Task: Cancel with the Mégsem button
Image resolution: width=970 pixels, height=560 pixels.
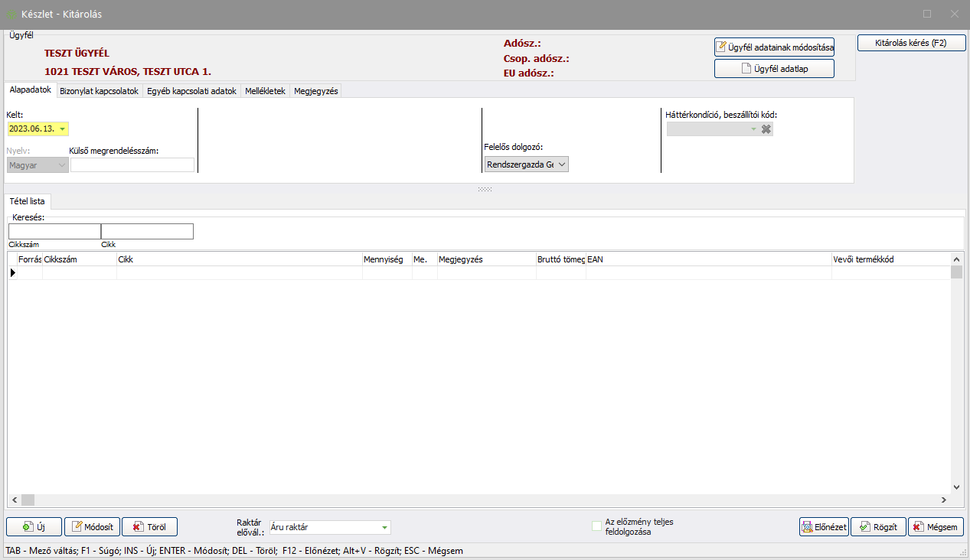Action: pyautogui.click(x=936, y=527)
